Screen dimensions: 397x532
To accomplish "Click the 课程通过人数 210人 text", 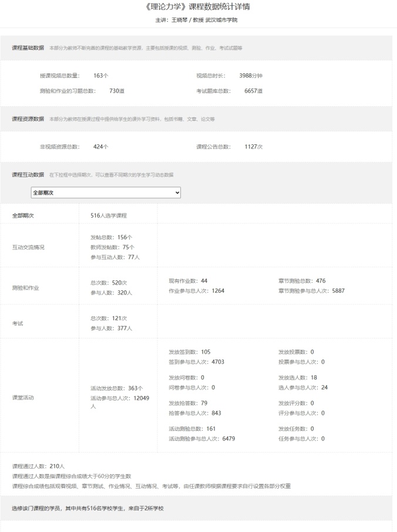I will pyautogui.click(x=38, y=466).
